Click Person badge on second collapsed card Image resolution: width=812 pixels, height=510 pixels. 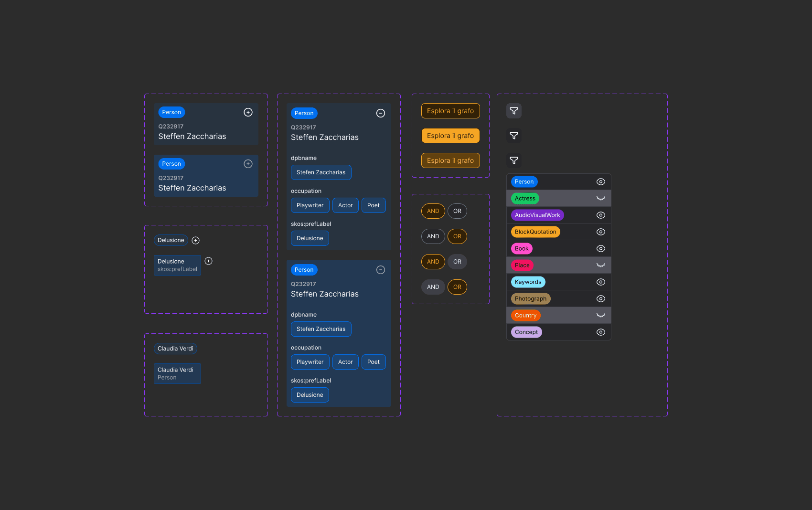point(171,164)
